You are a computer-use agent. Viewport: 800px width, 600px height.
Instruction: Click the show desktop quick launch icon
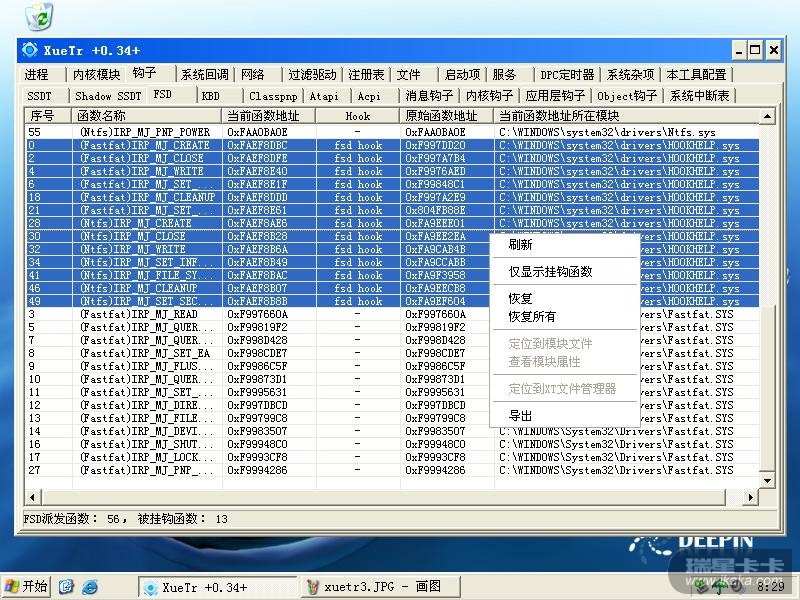pos(66,587)
